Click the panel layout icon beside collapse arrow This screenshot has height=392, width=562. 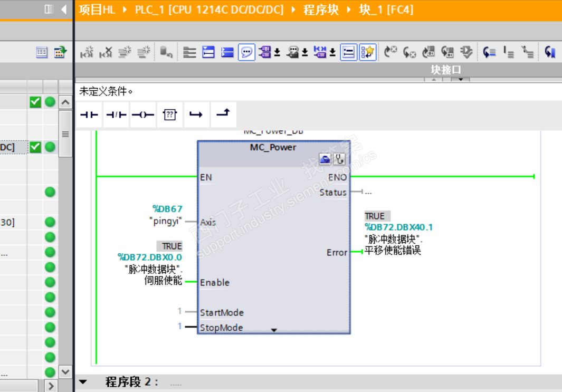pyautogui.click(x=49, y=9)
